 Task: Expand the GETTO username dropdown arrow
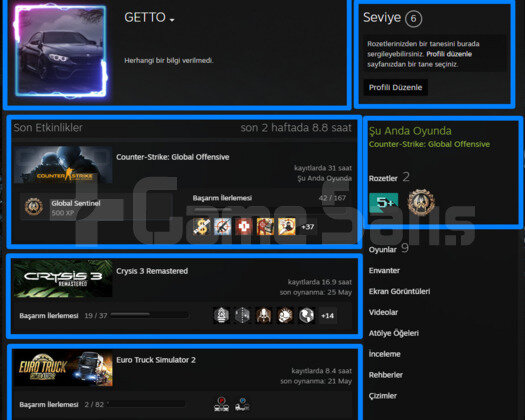point(172,20)
